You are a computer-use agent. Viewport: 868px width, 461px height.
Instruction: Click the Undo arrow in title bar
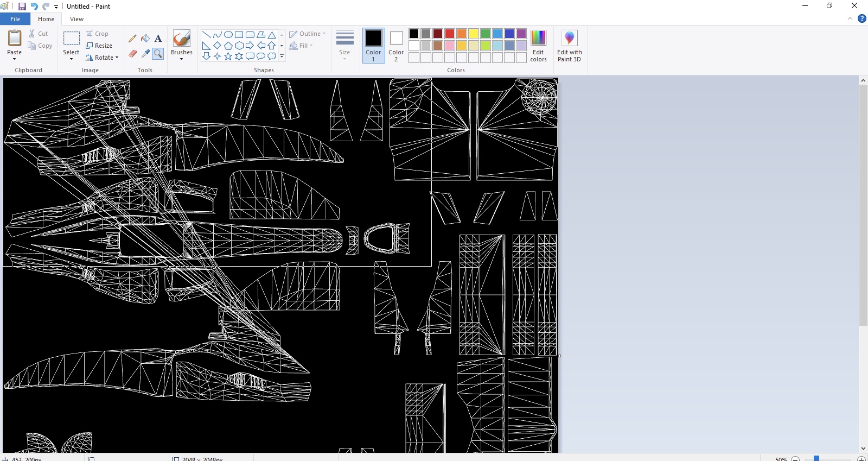(x=34, y=7)
